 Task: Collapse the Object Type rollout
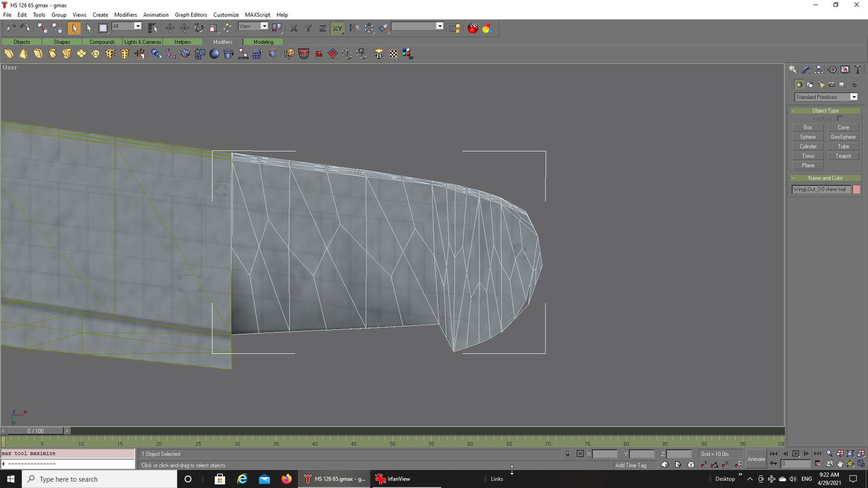point(825,110)
